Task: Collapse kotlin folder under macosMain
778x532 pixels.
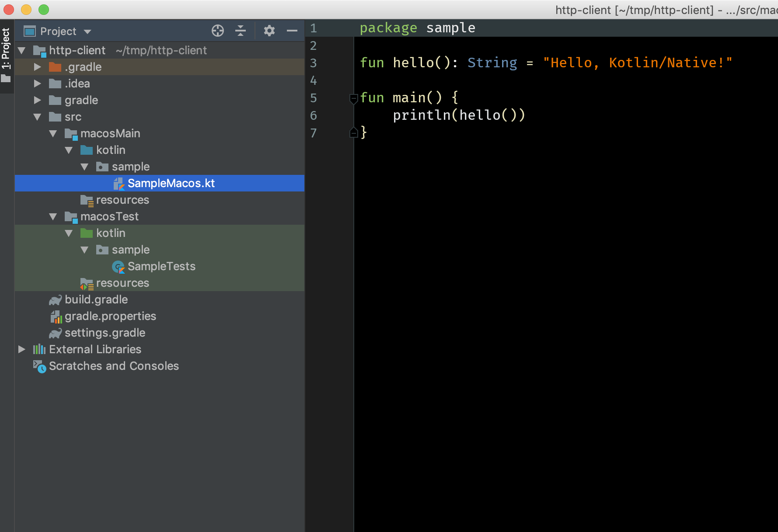Action: pyautogui.click(x=69, y=150)
